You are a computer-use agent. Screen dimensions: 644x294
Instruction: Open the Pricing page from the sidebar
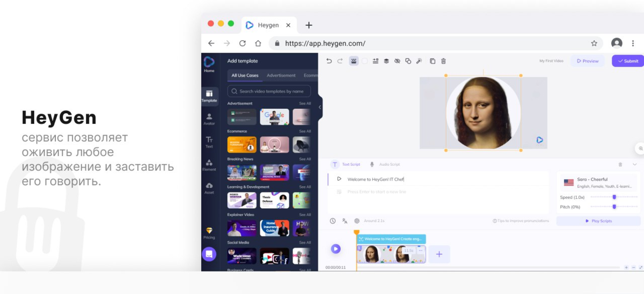(209, 233)
